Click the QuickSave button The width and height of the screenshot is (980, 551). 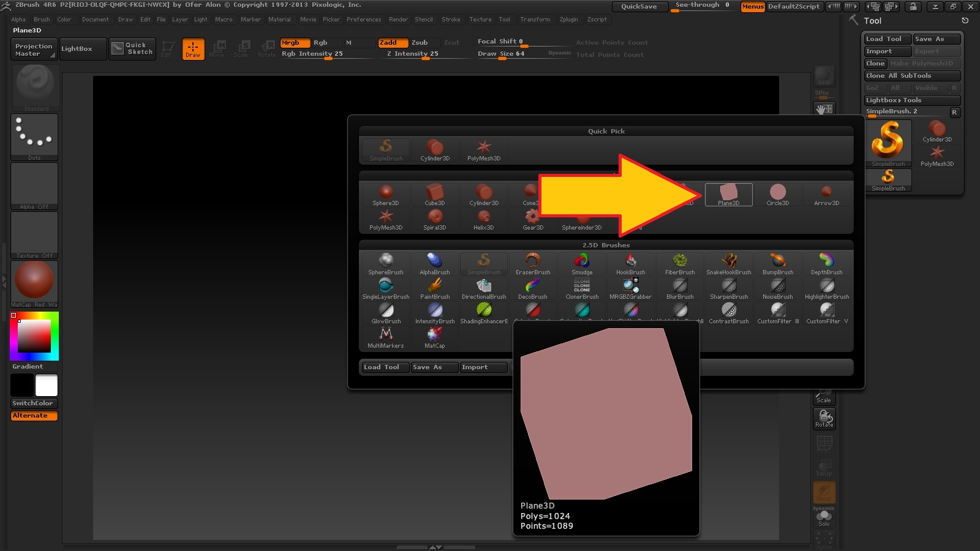point(639,7)
